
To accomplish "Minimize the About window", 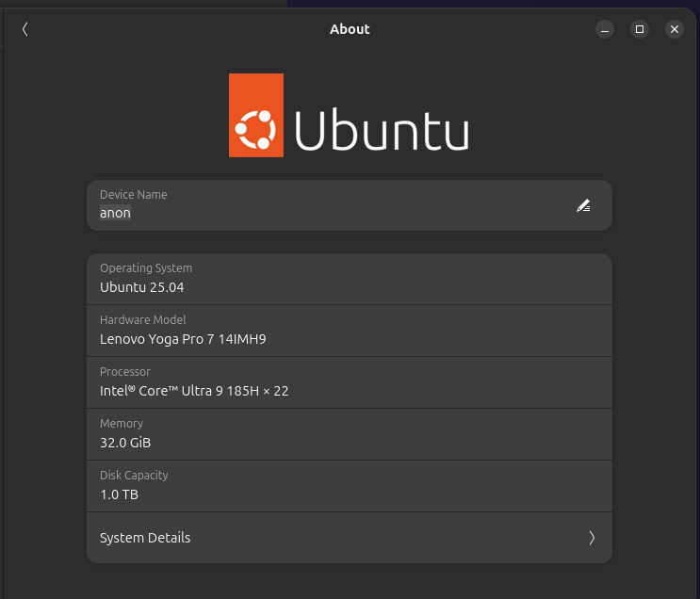I will coord(605,29).
